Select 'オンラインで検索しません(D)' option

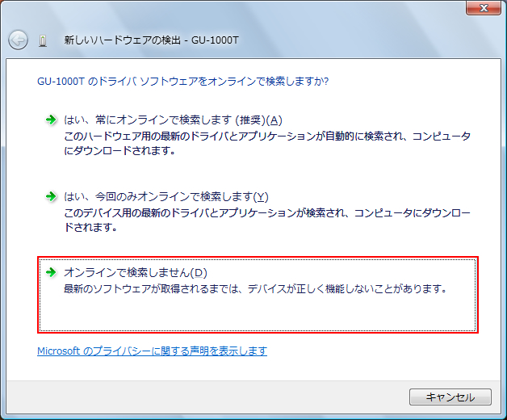[x=258, y=295]
